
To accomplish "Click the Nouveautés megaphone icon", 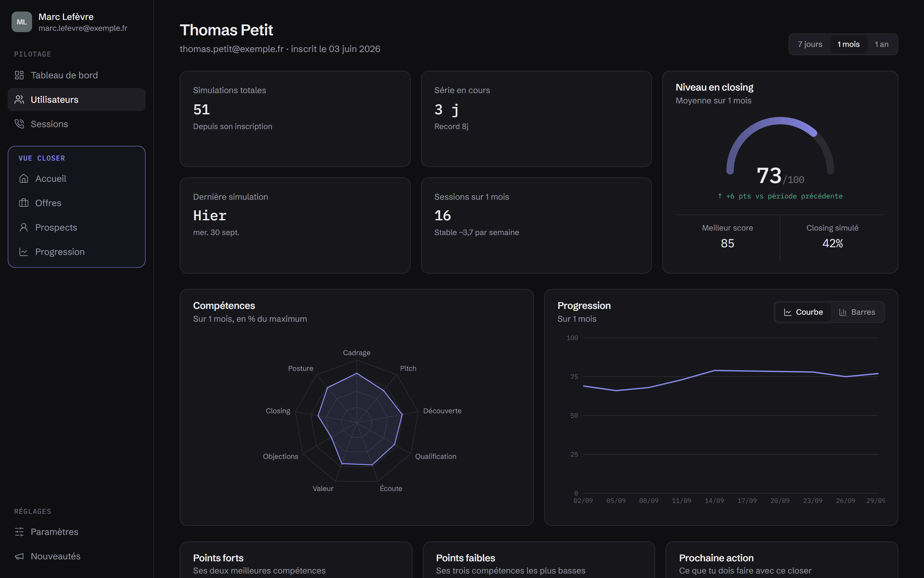I will 19,556.
